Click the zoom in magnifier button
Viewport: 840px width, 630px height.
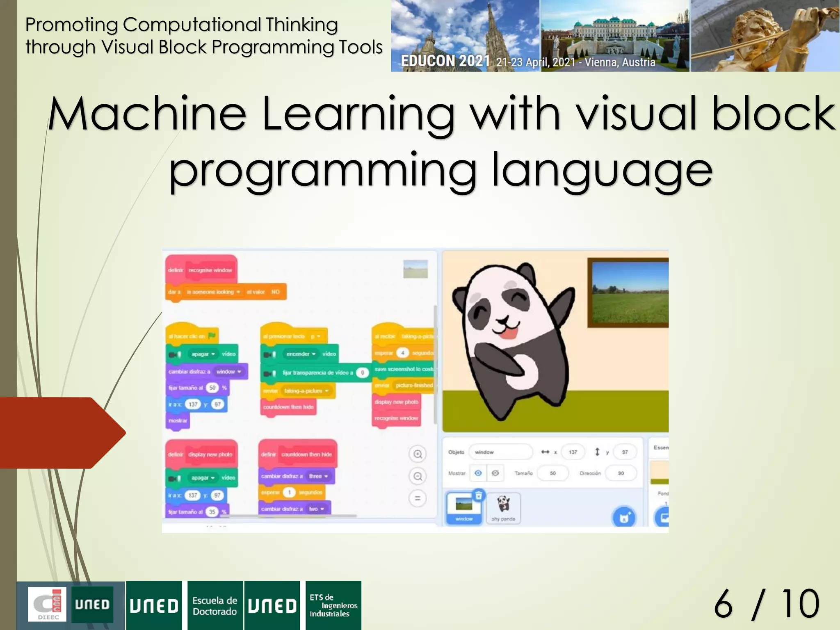click(x=418, y=454)
